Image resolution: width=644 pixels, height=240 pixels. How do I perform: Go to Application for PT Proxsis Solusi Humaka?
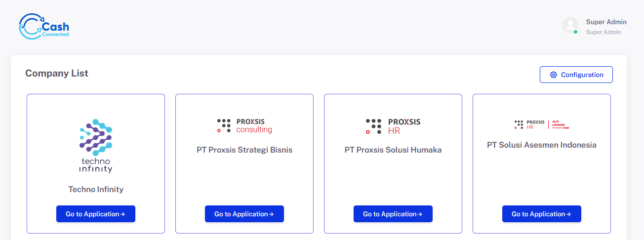click(x=393, y=214)
